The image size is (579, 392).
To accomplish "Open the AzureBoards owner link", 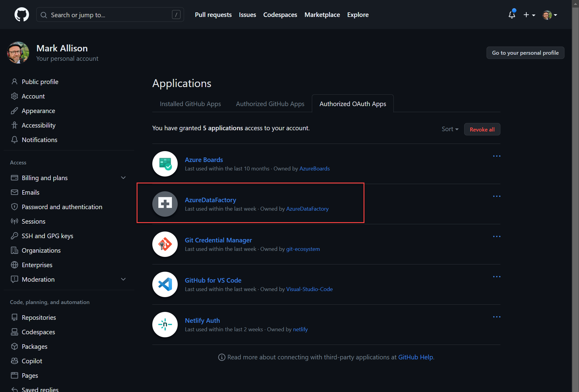I will (x=315, y=169).
